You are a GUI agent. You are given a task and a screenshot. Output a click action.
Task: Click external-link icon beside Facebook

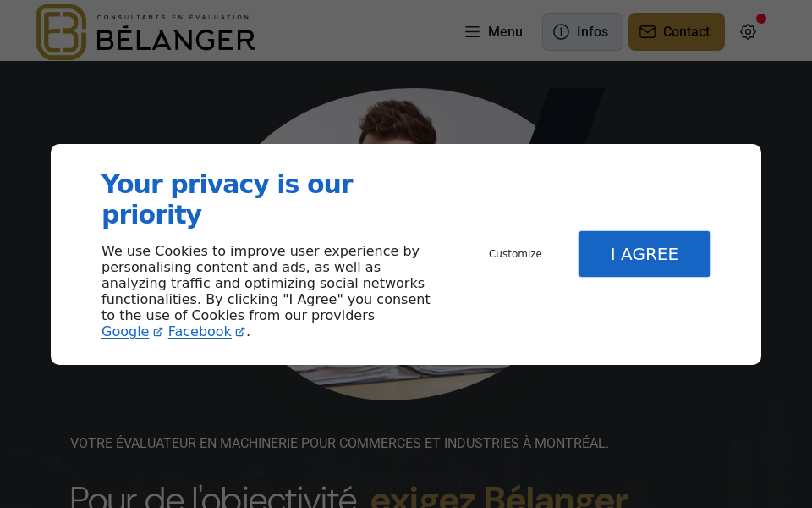[240, 332]
